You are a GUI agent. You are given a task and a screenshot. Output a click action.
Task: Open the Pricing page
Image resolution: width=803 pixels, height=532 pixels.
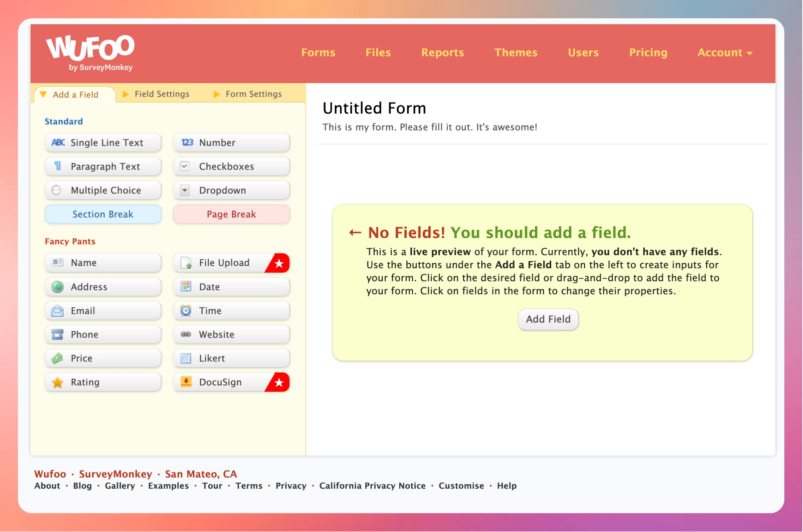coord(648,53)
